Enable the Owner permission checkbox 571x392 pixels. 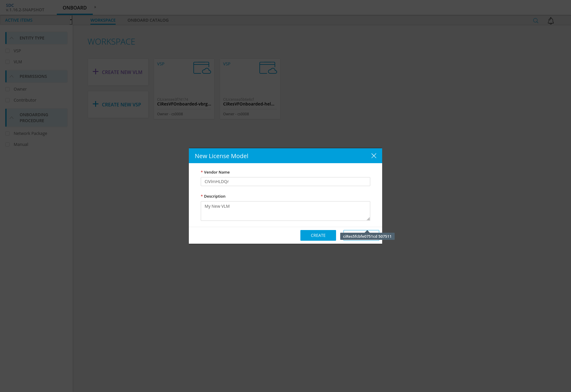point(7,89)
